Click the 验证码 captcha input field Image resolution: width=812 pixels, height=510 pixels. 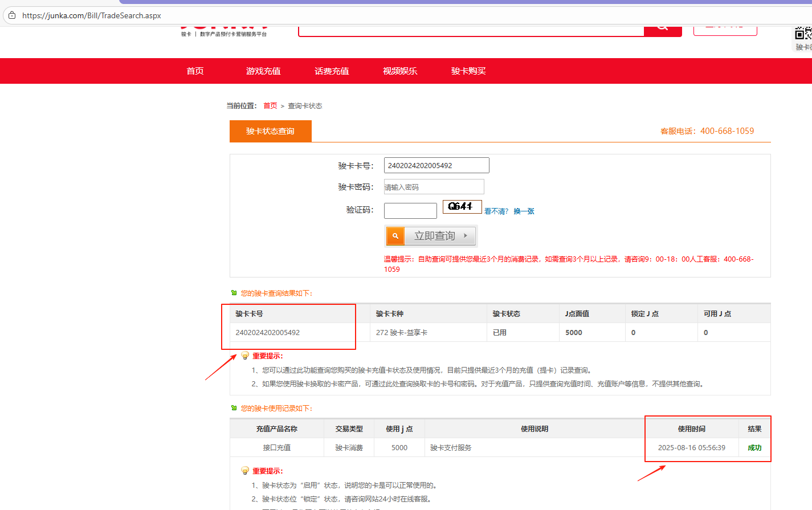[410, 211]
